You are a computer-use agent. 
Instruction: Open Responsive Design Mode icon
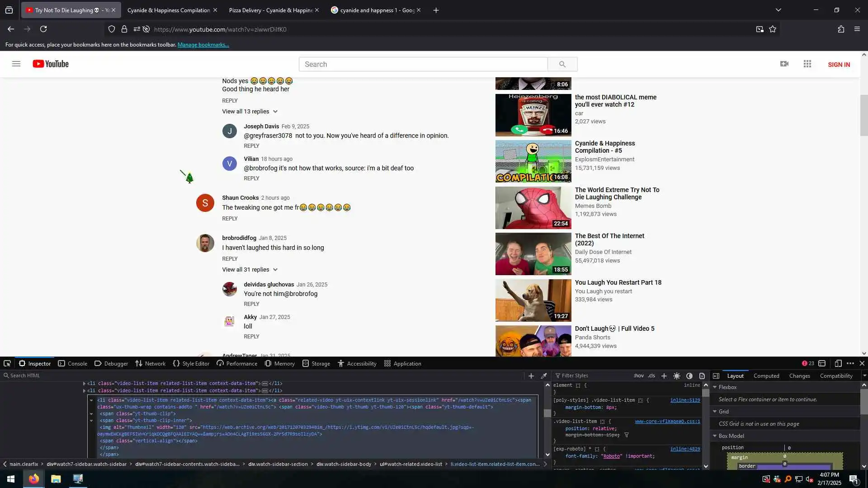click(838, 363)
